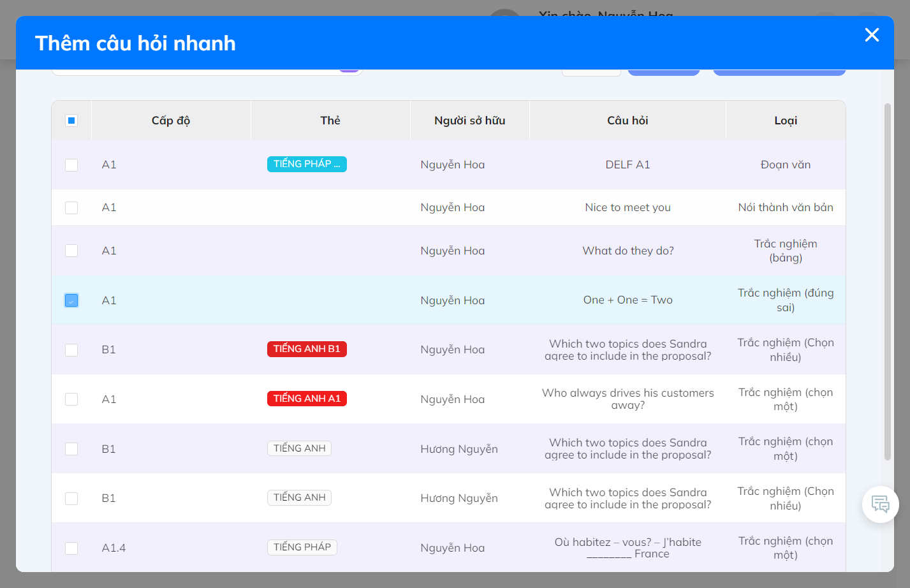910x588 pixels.
Task: Select checkbox for Who always drives question
Action: tap(71, 399)
